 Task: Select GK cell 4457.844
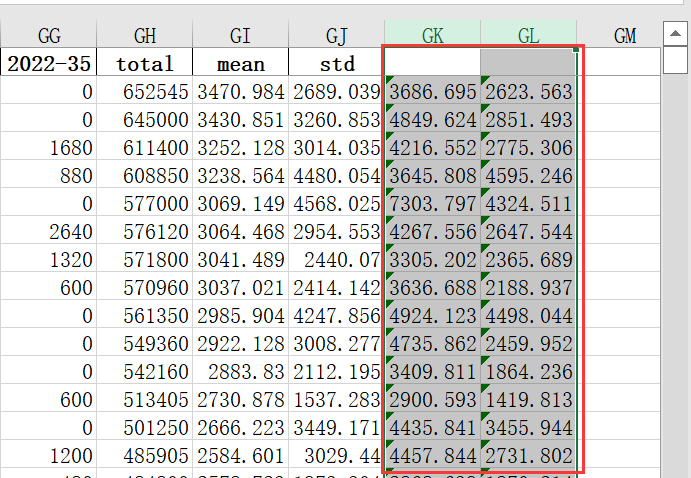tap(433, 453)
